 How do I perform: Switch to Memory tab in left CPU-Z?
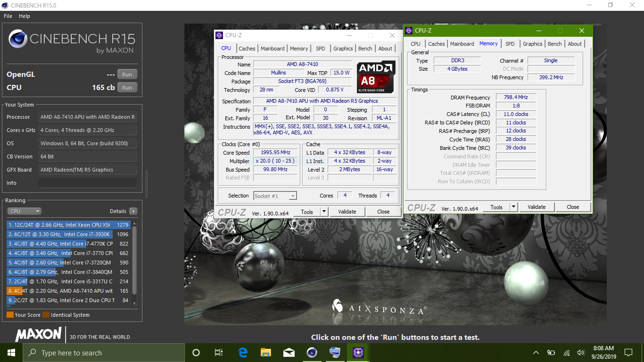pos(299,49)
